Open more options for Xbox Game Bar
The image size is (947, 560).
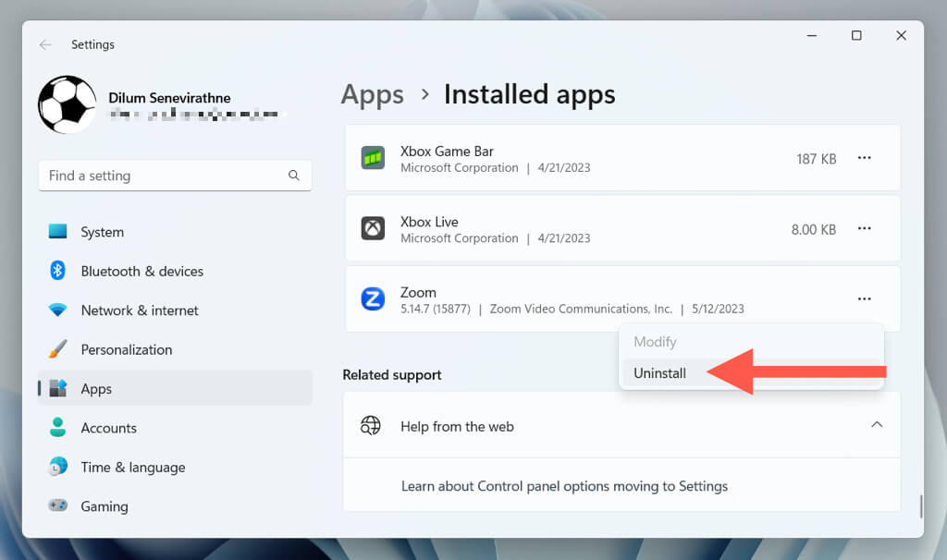(x=865, y=158)
